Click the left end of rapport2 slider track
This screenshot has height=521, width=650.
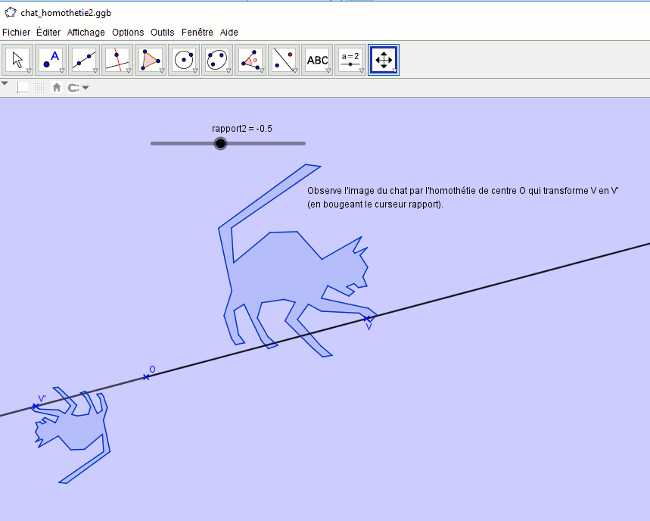coord(153,143)
